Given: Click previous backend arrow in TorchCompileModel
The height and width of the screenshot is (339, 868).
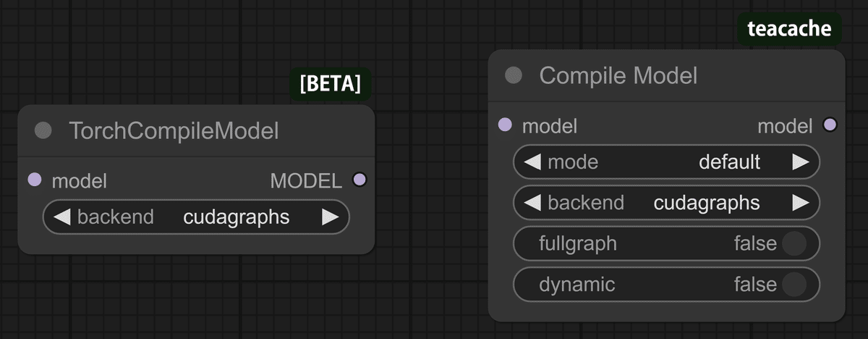Looking at the screenshot, I should 62,217.
